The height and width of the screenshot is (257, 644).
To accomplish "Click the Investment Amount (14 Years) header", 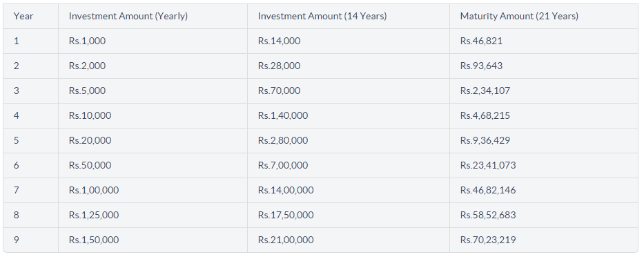I will pos(322,16).
